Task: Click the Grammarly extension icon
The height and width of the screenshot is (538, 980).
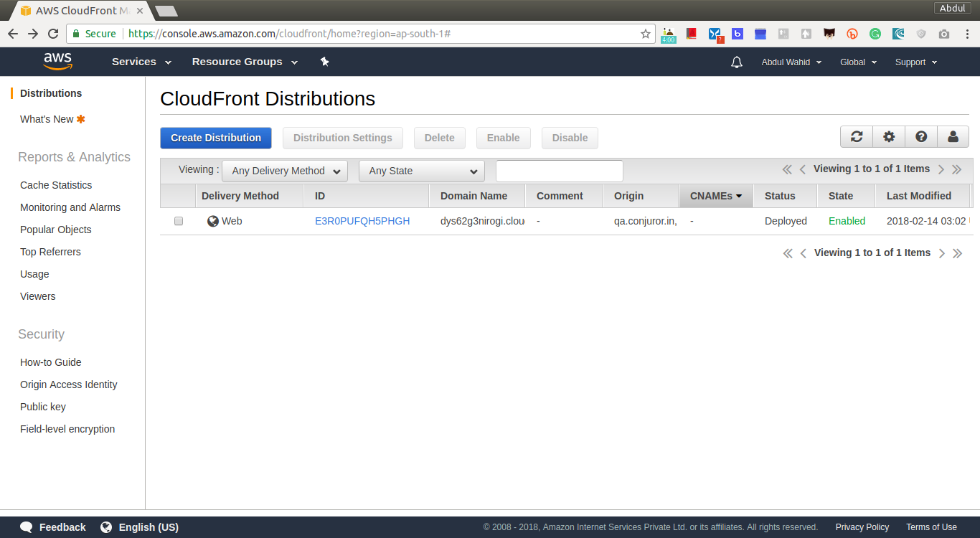Action: click(875, 34)
